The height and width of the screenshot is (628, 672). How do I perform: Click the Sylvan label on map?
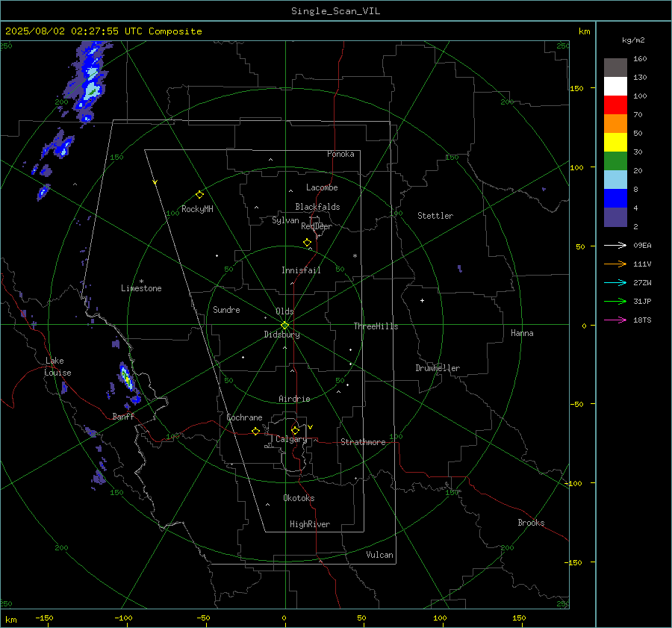click(x=285, y=220)
